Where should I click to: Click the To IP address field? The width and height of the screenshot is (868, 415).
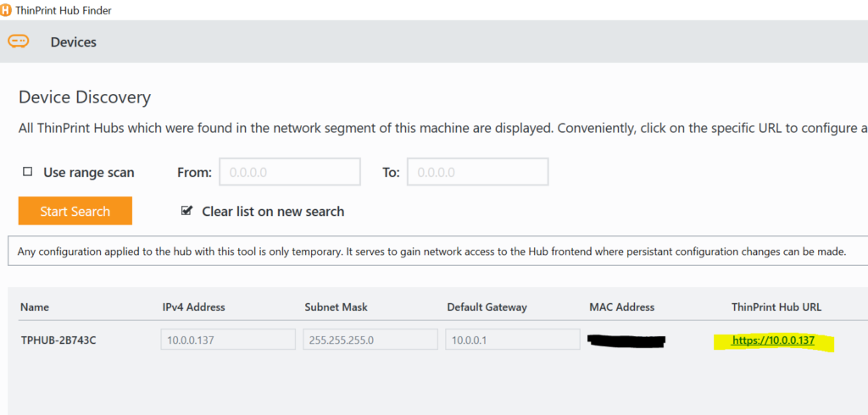[478, 172]
